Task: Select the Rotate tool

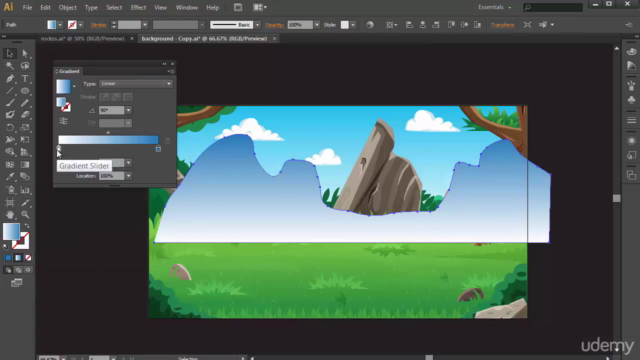Action: [x=10, y=128]
